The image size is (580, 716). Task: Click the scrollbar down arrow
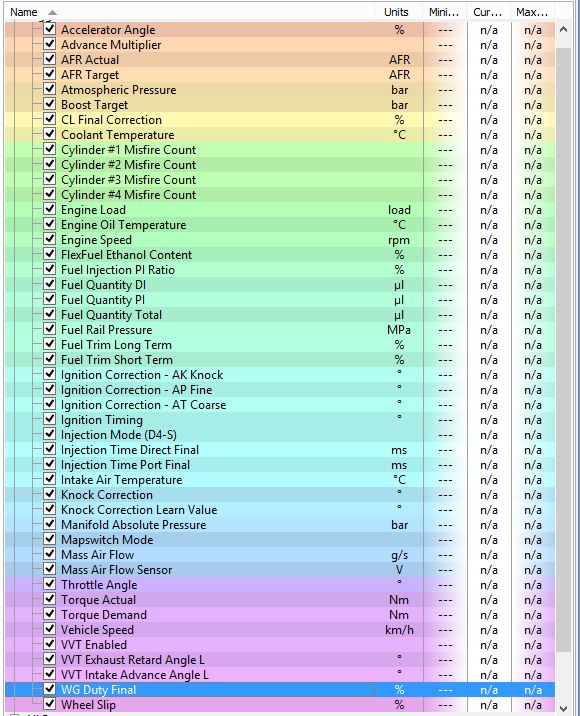564,708
